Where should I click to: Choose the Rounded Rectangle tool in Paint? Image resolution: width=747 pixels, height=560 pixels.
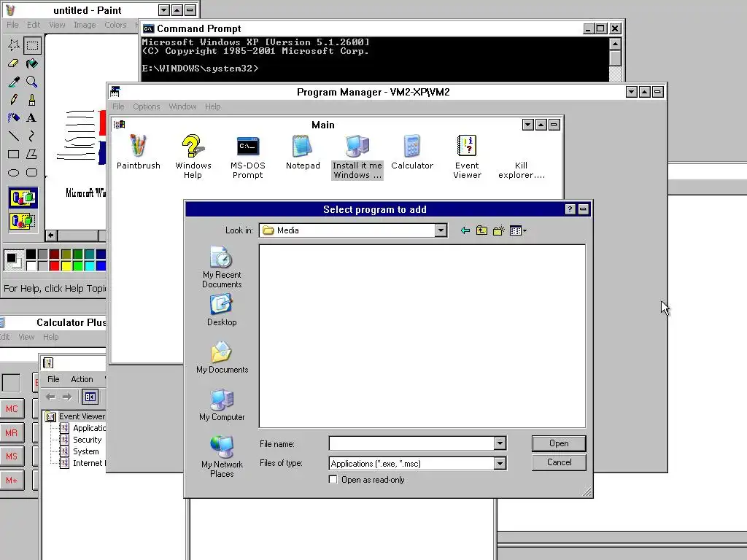point(32,172)
